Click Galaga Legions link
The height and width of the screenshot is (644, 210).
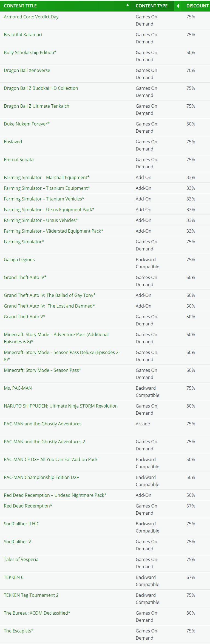[x=19, y=260]
